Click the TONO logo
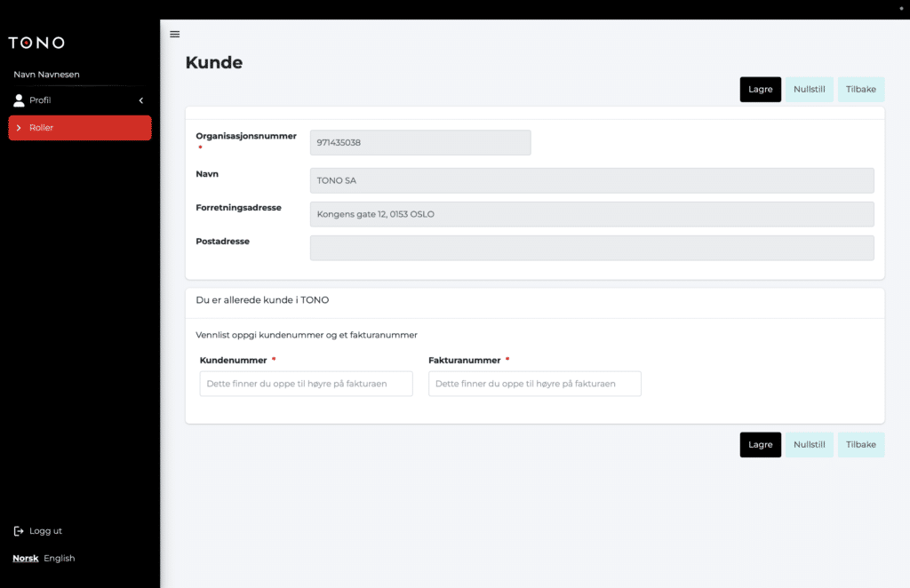The image size is (910, 588). tap(36, 43)
